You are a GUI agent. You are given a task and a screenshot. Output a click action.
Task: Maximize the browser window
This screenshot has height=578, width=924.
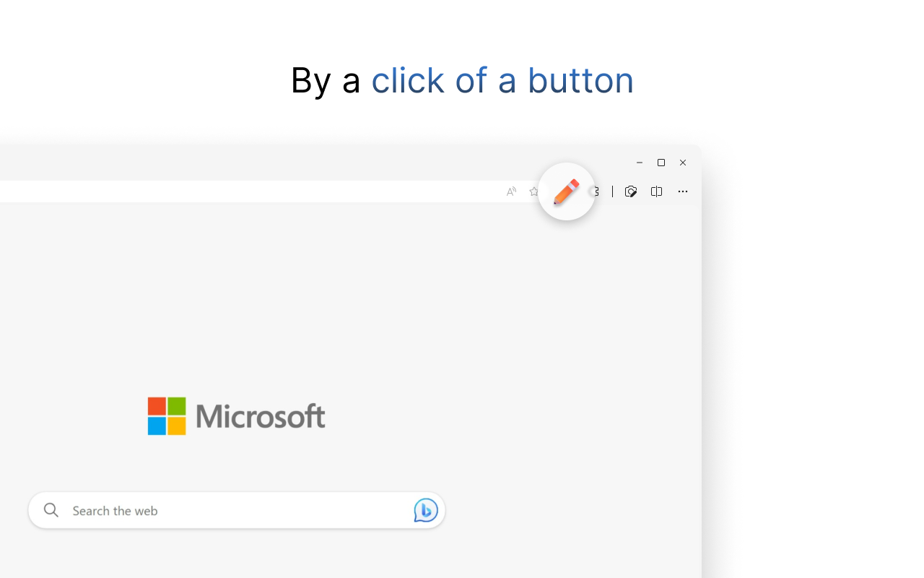pos(661,163)
